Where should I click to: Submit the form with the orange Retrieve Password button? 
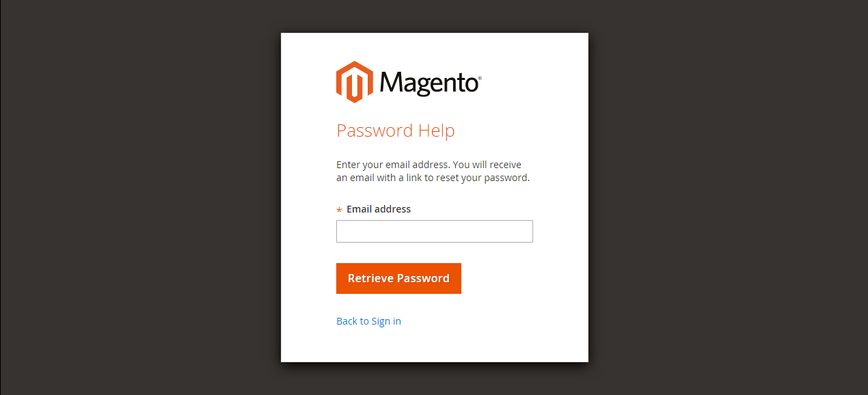pyautogui.click(x=398, y=278)
